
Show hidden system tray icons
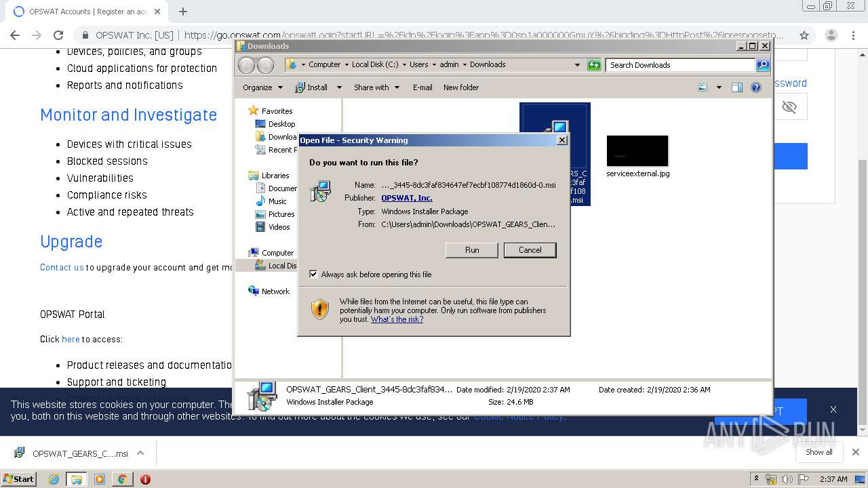tap(757, 479)
